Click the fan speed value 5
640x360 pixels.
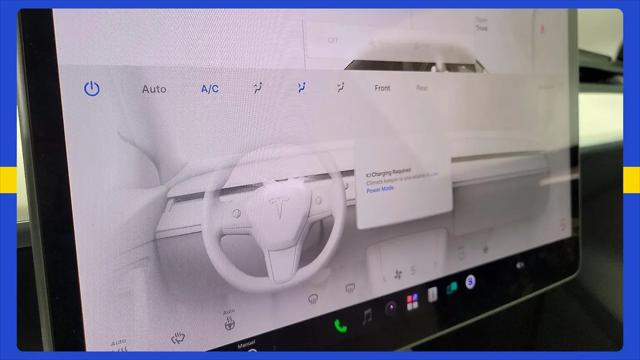[413, 270]
